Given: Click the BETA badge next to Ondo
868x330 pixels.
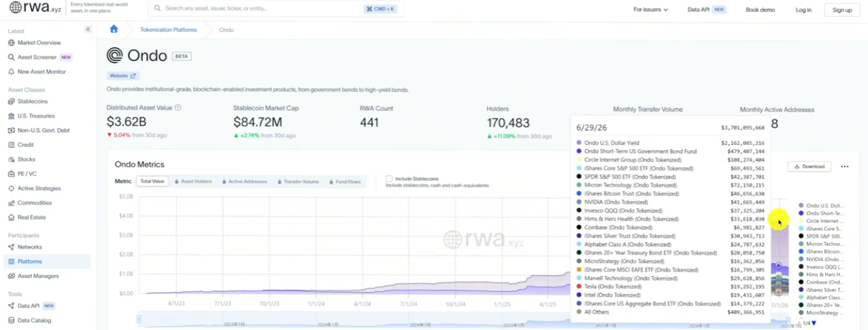Looking at the screenshot, I should coord(182,56).
